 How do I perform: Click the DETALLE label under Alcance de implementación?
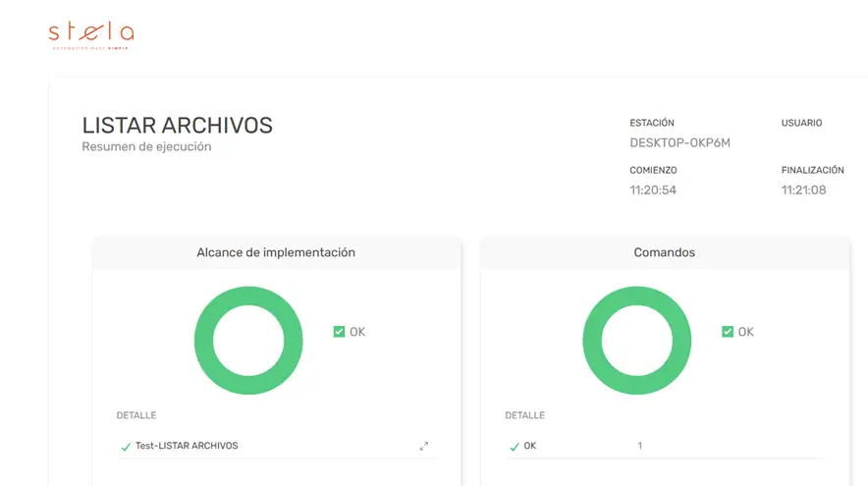point(136,415)
